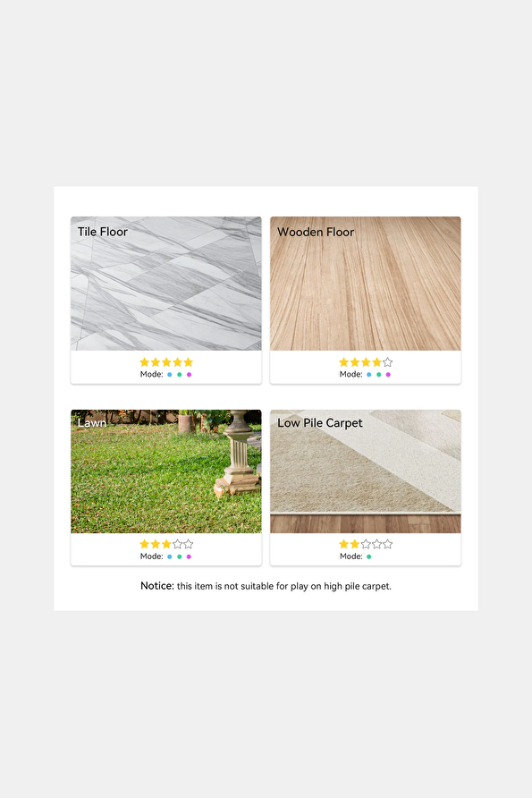Click the Wooden Floor image
Image resolution: width=532 pixels, height=798 pixels.
(365, 284)
